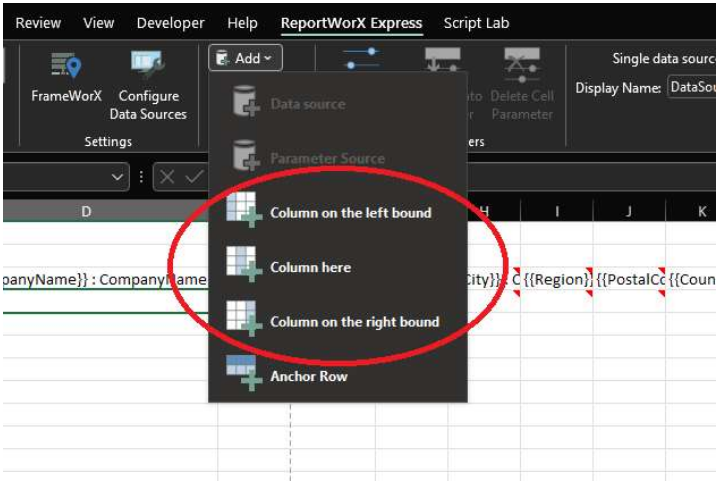The width and height of the screenshot is (721, 482).
Task: Click the parameter sliders icon in the ribbon
Action: 361,59
